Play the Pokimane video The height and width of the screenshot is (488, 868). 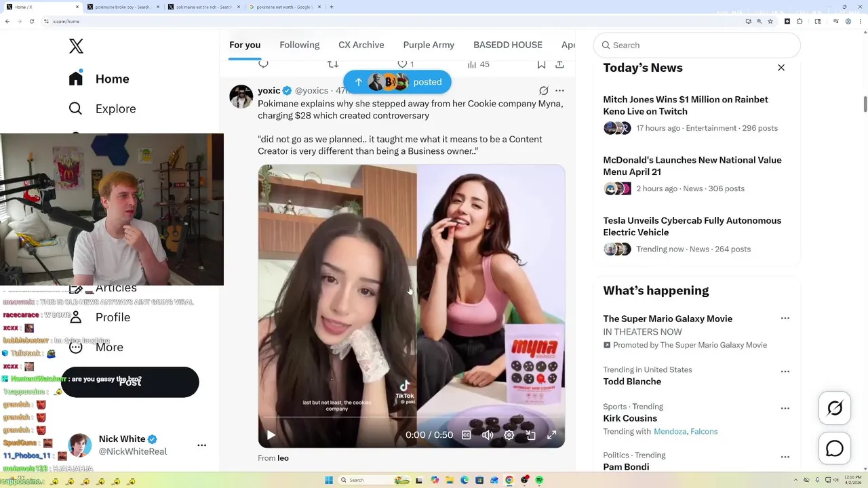[x=271, y=435]
